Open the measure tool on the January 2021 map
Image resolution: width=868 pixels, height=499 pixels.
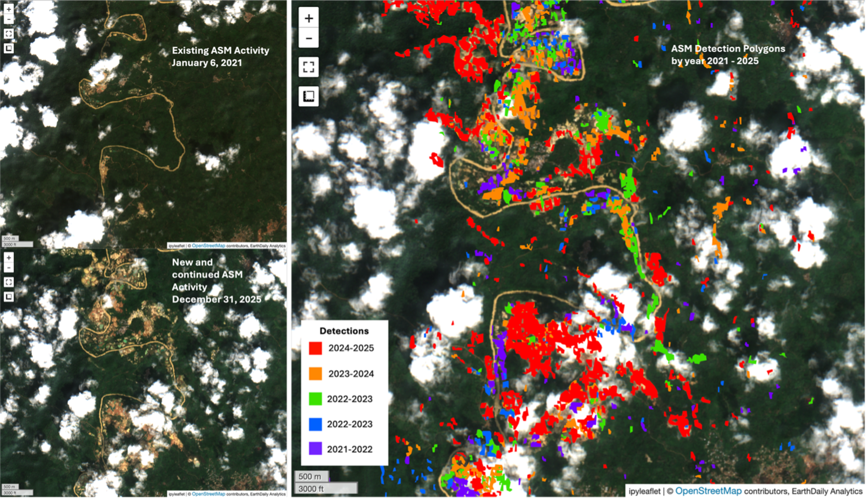click(9, 48)
